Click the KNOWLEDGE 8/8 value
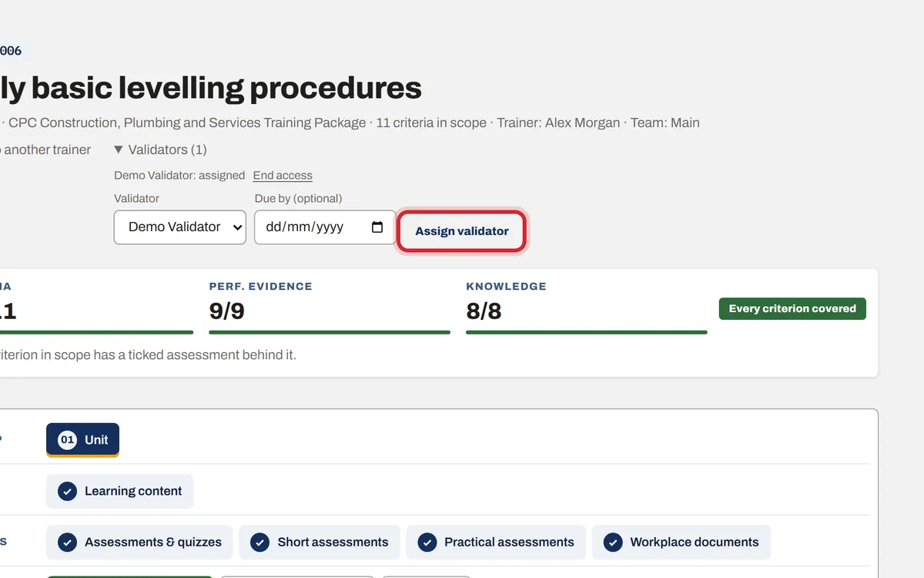The width and height of the screenshot is (924, 578). [x=484, y=311]
